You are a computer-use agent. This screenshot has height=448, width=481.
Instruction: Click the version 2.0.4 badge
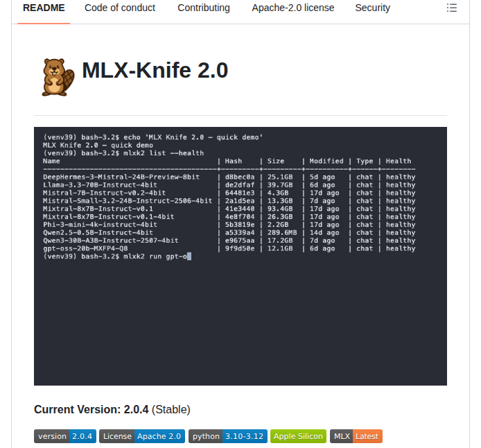pos(65,436)
